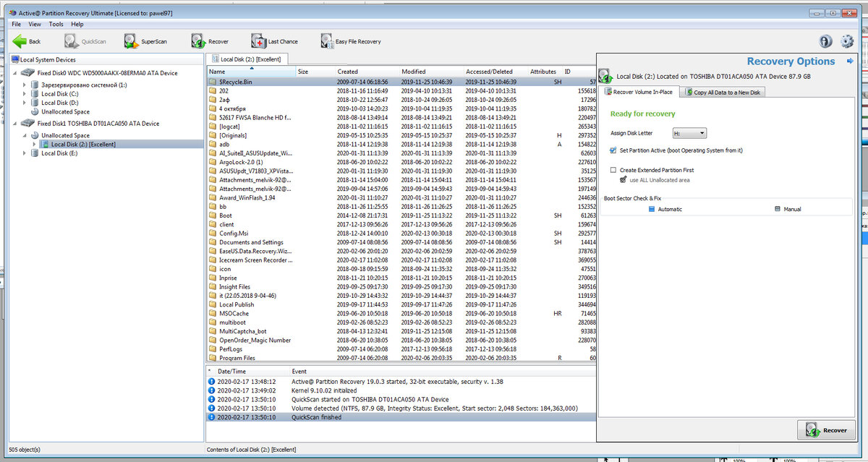
Task: Expand Local Disk (E:) node
Action: point(25,153)
